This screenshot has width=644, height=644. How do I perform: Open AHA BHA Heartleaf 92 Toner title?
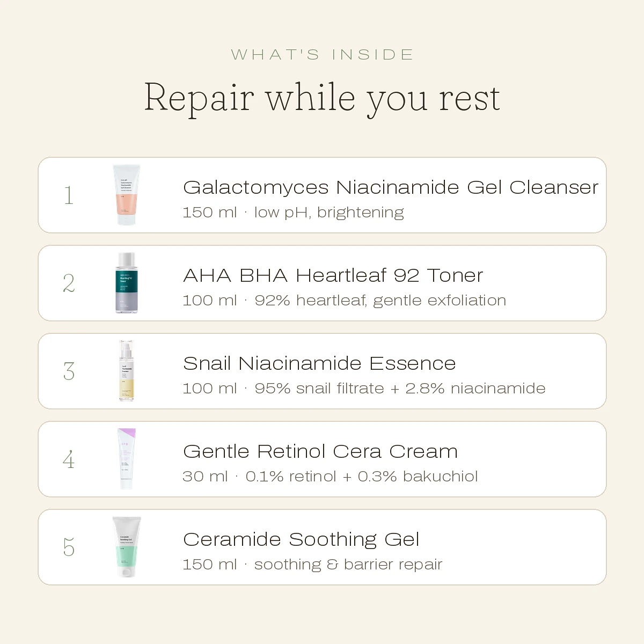pos(333,275)
